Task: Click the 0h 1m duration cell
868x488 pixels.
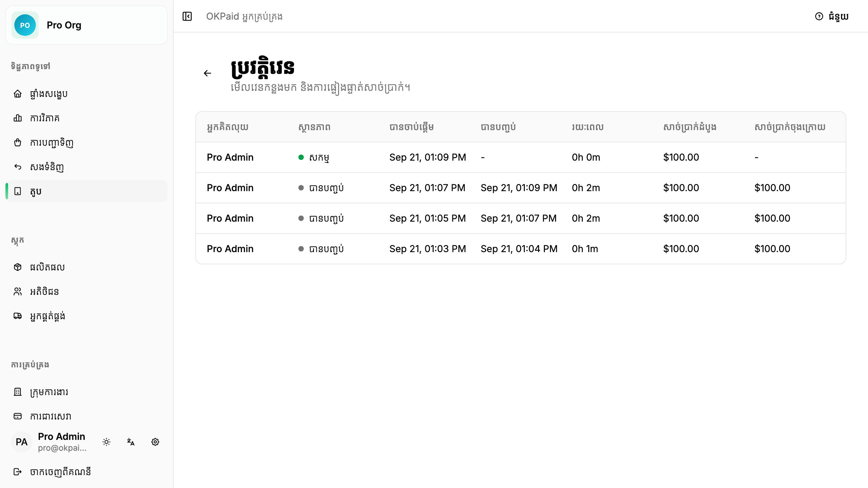Action: (585, 249)
